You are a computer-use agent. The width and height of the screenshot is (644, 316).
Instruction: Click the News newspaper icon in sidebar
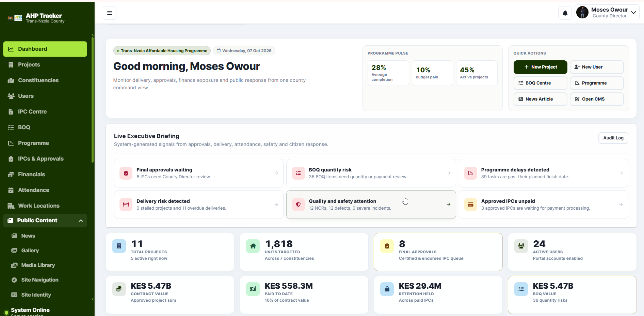click(14, 236)
